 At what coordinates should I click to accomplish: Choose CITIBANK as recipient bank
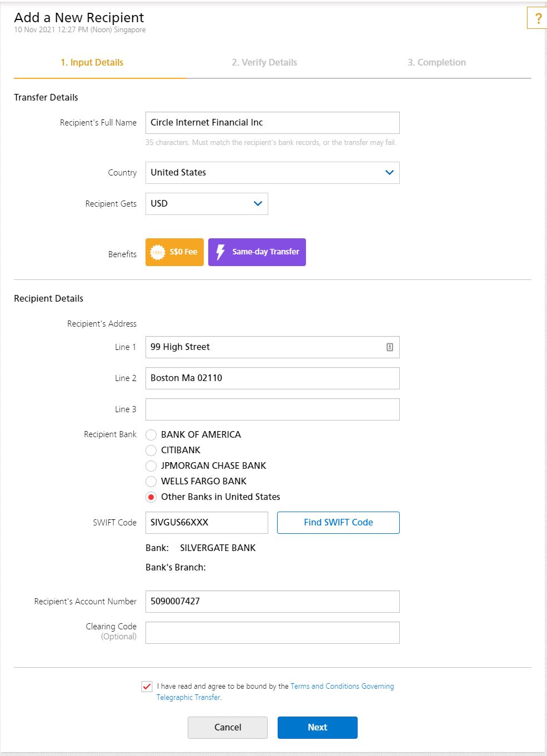pyautogui.click(x=151, y=450)
